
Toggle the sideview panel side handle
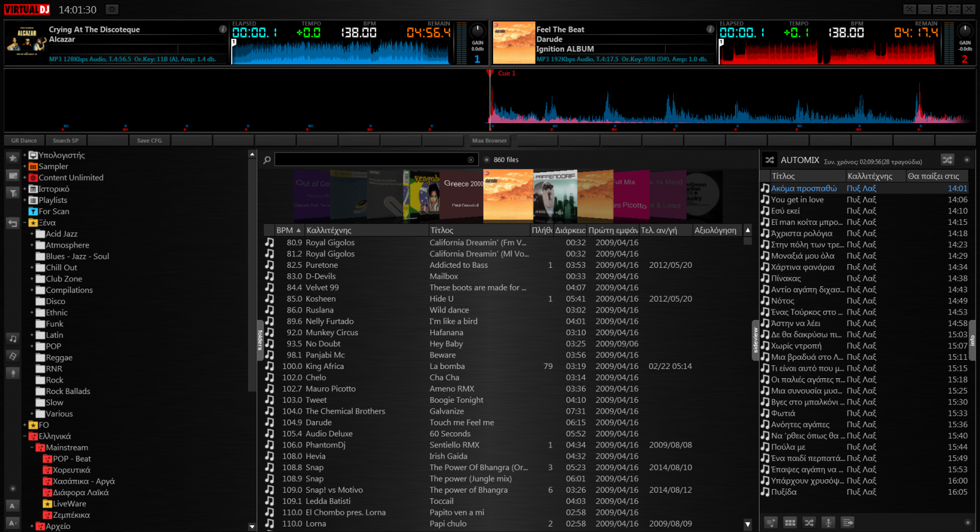coord(755,339)
